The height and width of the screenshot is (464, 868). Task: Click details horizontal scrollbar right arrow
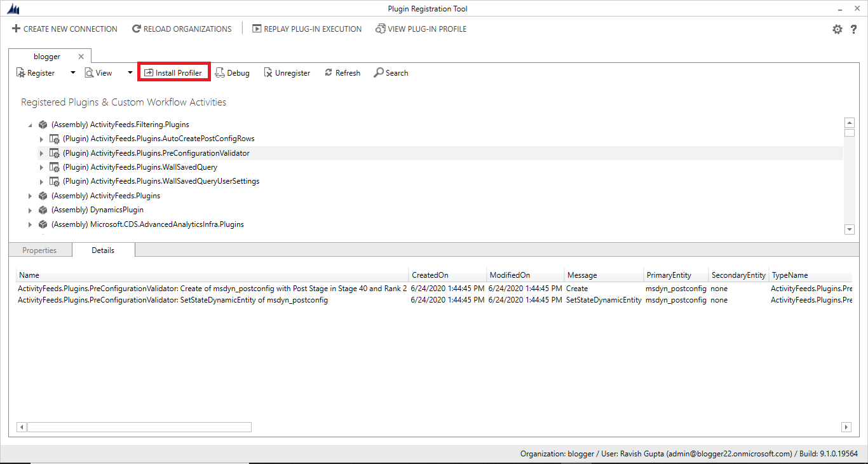846,427
